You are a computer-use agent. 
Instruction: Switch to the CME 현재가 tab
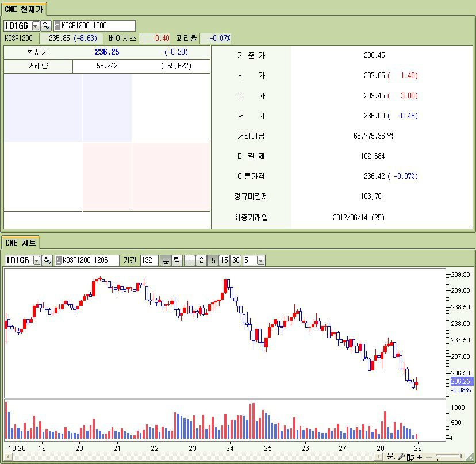coord(24,9)
